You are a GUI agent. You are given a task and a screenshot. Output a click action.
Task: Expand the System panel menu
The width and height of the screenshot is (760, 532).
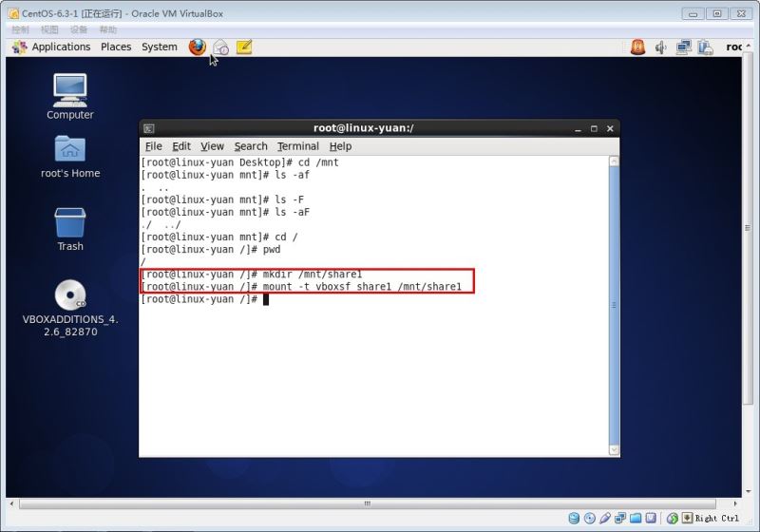[159, 47]
